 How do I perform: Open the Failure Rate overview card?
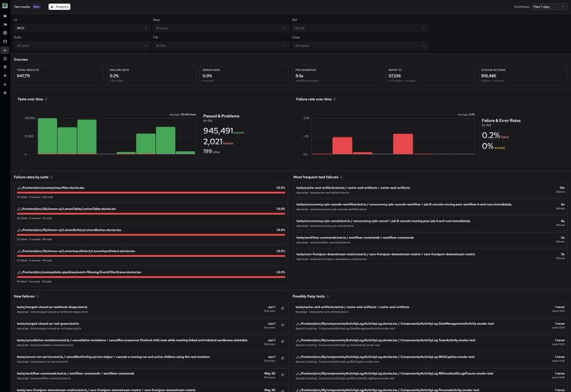coord(151,76)
